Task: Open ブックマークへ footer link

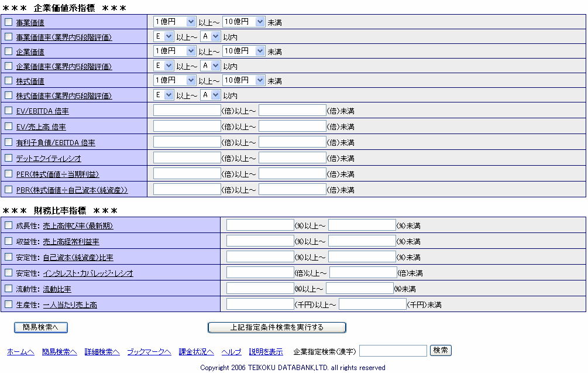Action: pos(149,351)
